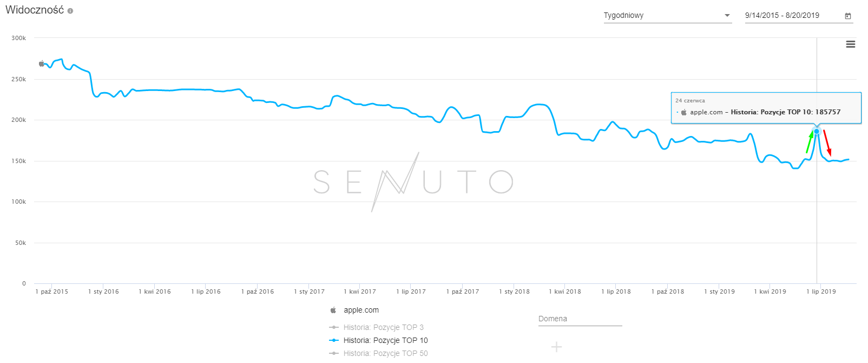The image size is (868, 363).
Task: Click the Senuto watermark logo
Action: [x=413, y=181]
